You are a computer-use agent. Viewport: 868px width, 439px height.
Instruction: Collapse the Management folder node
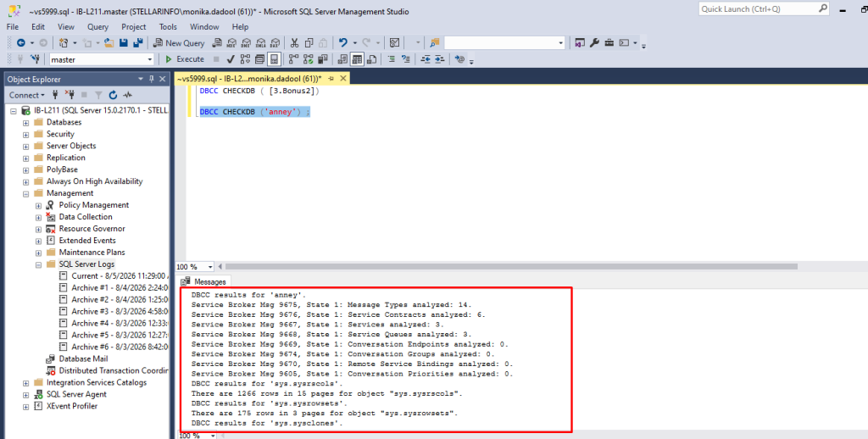pyautogui.click(x=26, y=194)
